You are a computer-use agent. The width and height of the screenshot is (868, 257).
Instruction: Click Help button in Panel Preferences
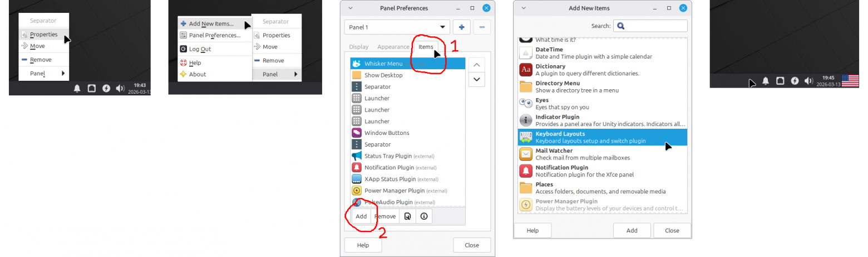pyautogui.click(x=363, y=245)
